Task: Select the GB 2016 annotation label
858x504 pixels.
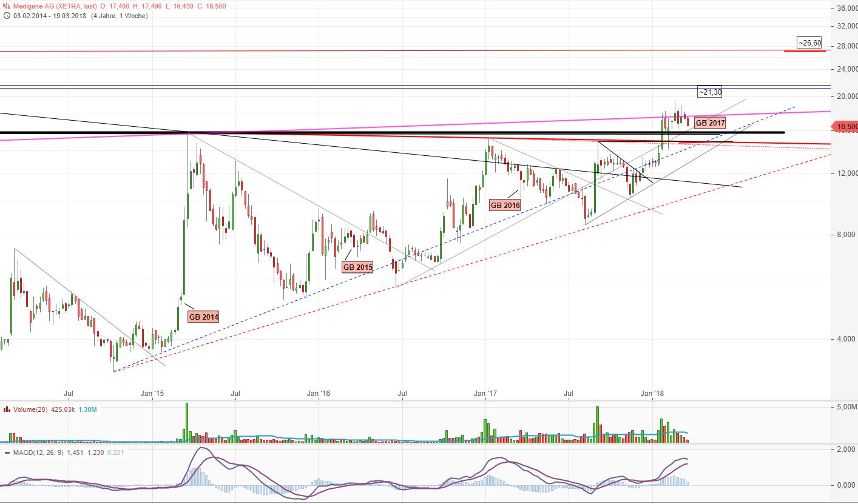Action: coord(505,205)
